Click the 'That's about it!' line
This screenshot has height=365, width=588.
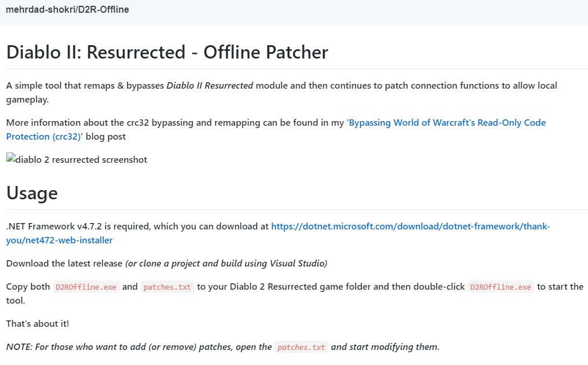click(x=38, y=324)
